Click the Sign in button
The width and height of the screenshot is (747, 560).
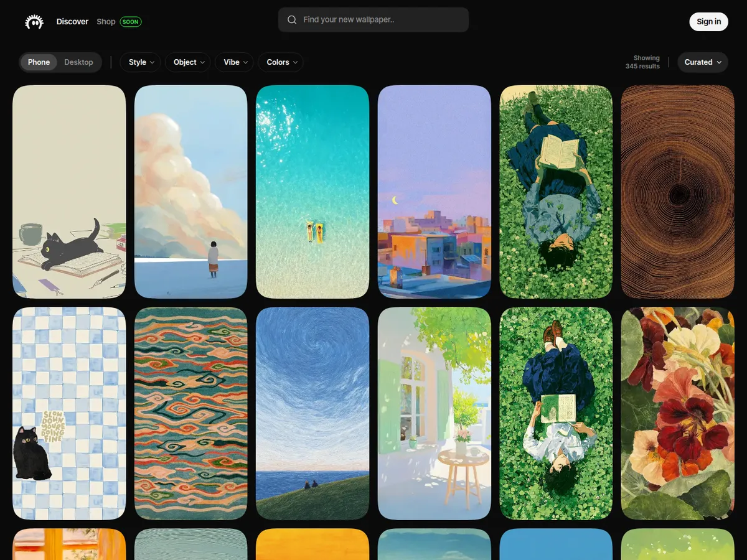pos(709,22)
